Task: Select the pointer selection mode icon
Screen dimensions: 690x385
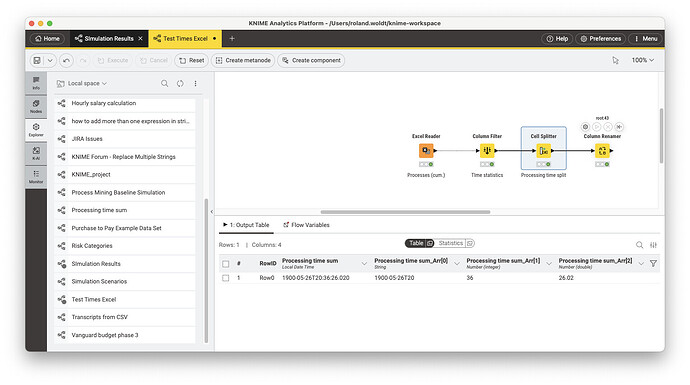Action: [x=615, y=60]
